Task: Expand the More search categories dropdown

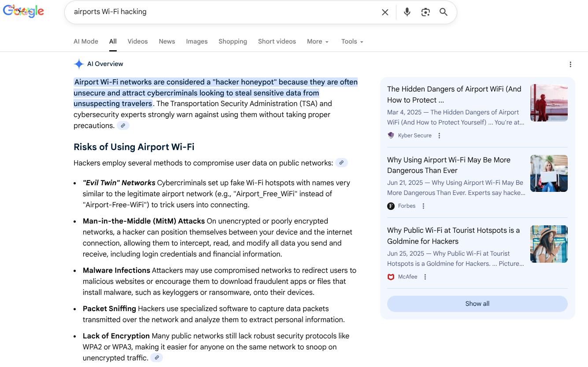Action: (318, 41)
